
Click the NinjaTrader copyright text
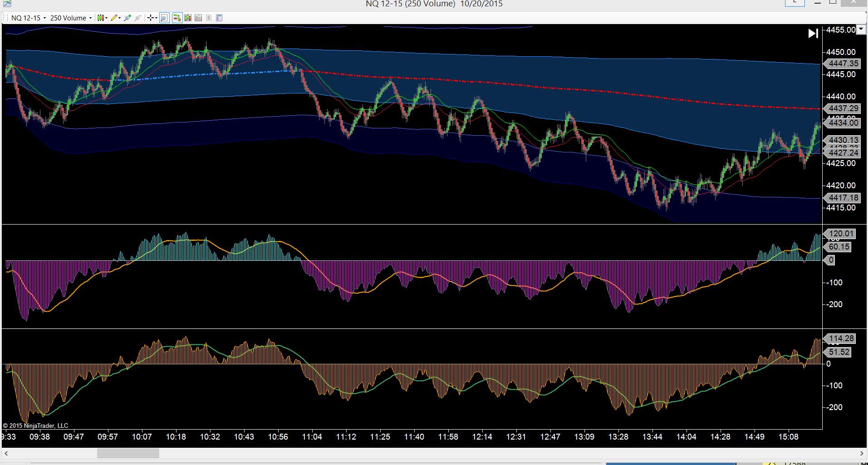(35, 426)
